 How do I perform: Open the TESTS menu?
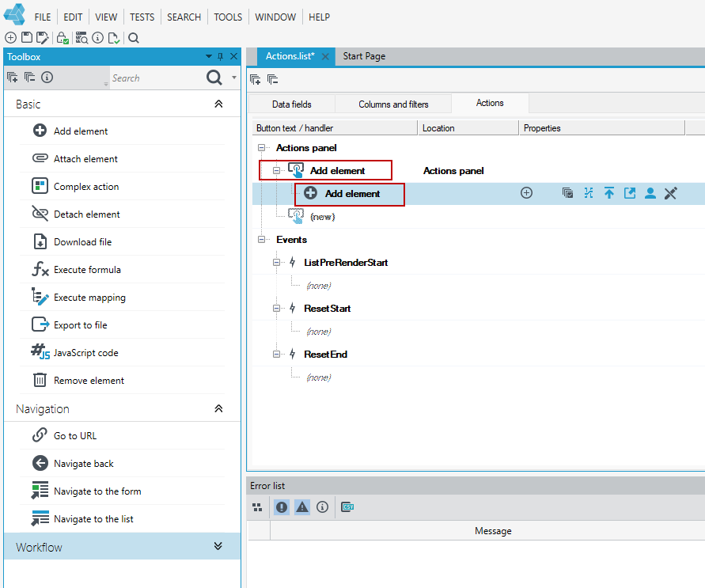[x=142, y=17]
